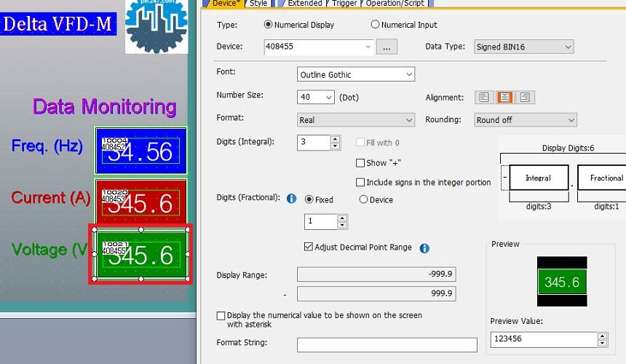The image size is (626, 364).
Task: Select left alignment icon
Action: tap(484, 98)
